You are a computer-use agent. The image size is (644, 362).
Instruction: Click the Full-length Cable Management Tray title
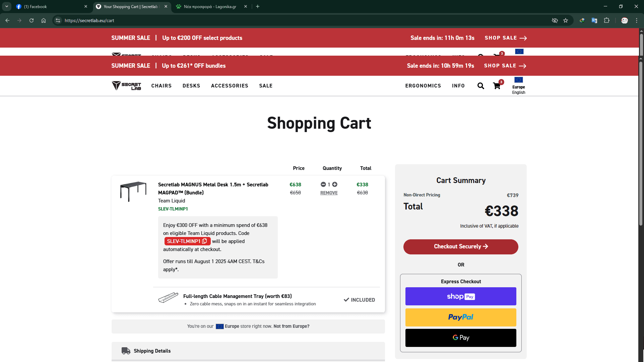(238, 296)
